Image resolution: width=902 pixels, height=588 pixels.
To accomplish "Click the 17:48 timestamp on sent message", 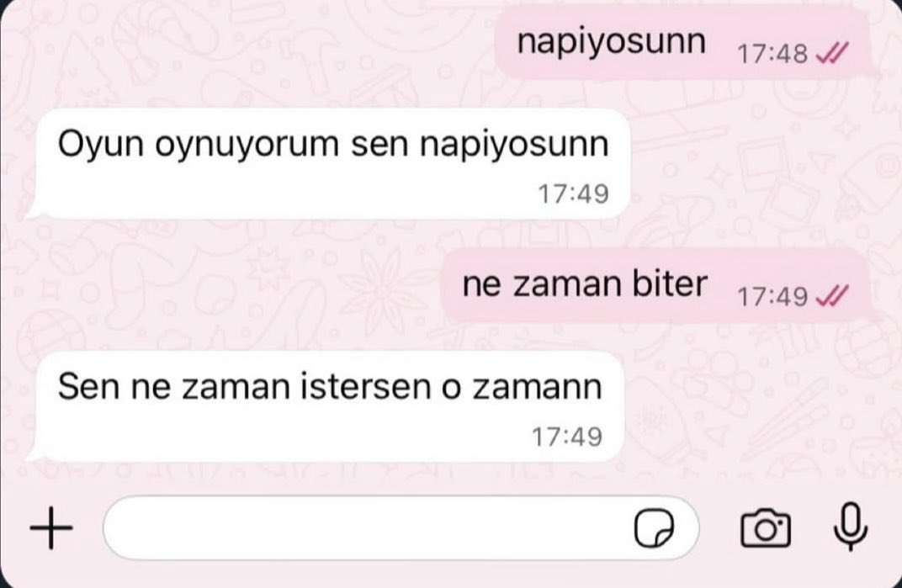I will 772,54.
